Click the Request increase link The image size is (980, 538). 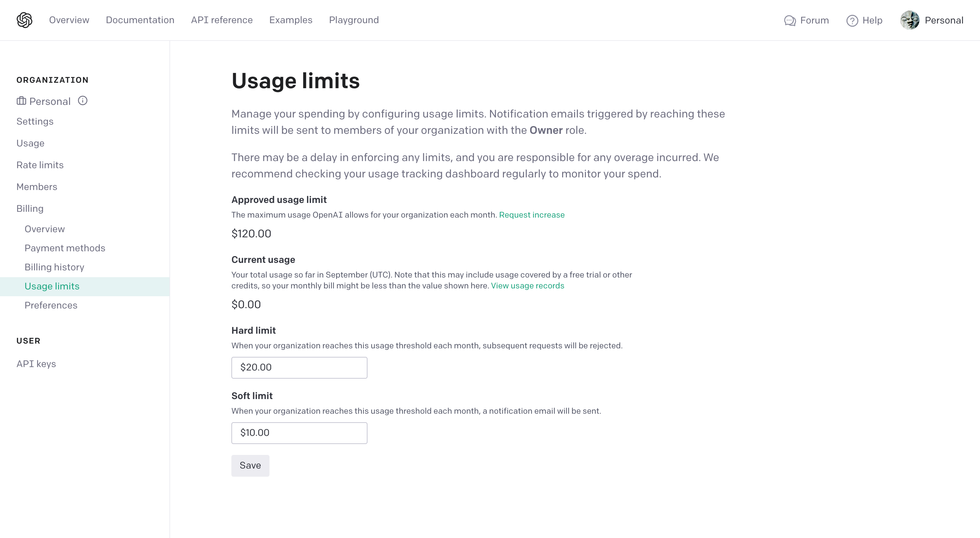click(x=532, y=215)
